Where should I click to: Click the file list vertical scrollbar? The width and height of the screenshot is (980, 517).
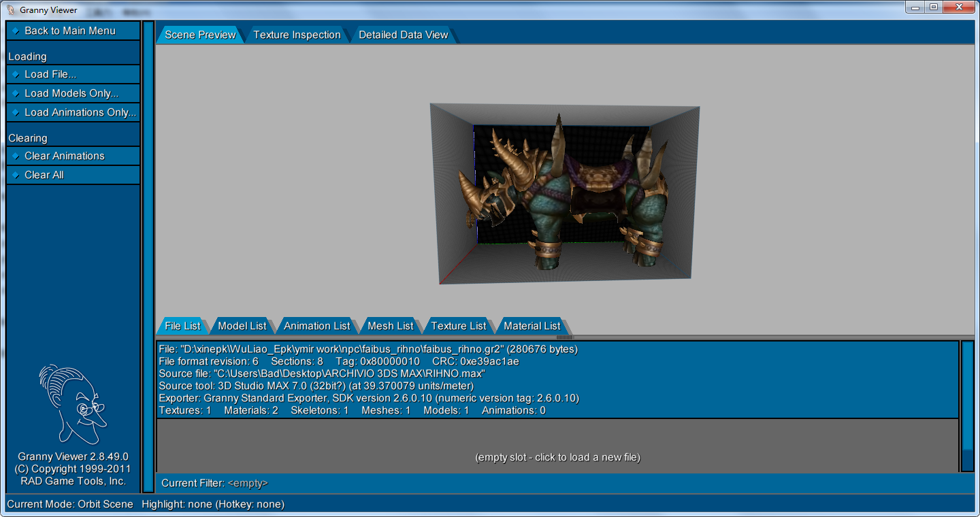coord(967,406)
